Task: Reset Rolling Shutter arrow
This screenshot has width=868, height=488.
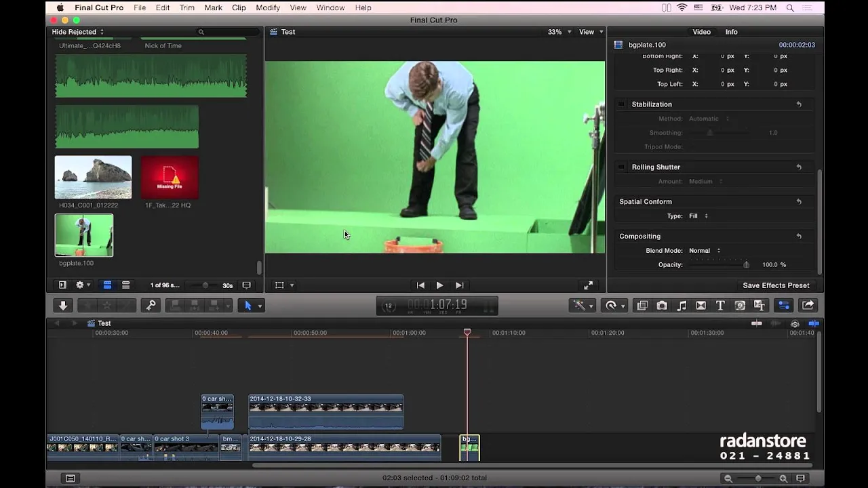Action: pyautogui.click(x=799, y=167)
